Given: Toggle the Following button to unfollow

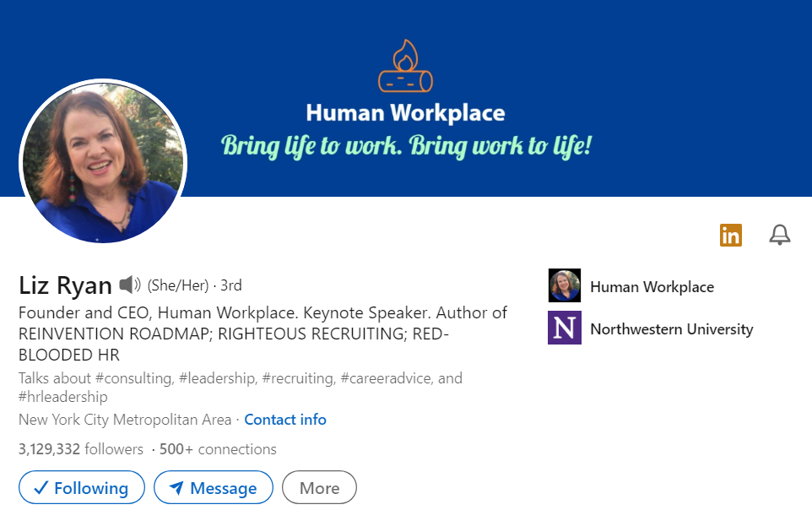Looking at the screenshot, I should [82, 488].
